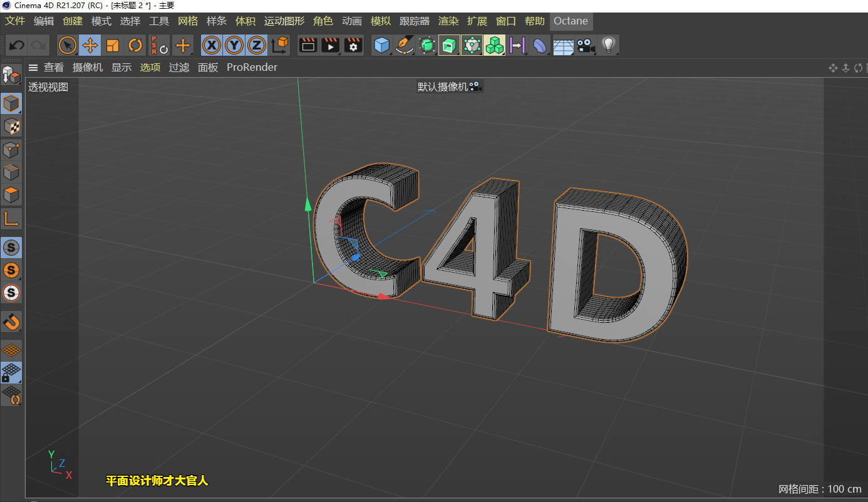Select the spline Pen tool
The height and width of the screenshot is (502, 868).
405,45
